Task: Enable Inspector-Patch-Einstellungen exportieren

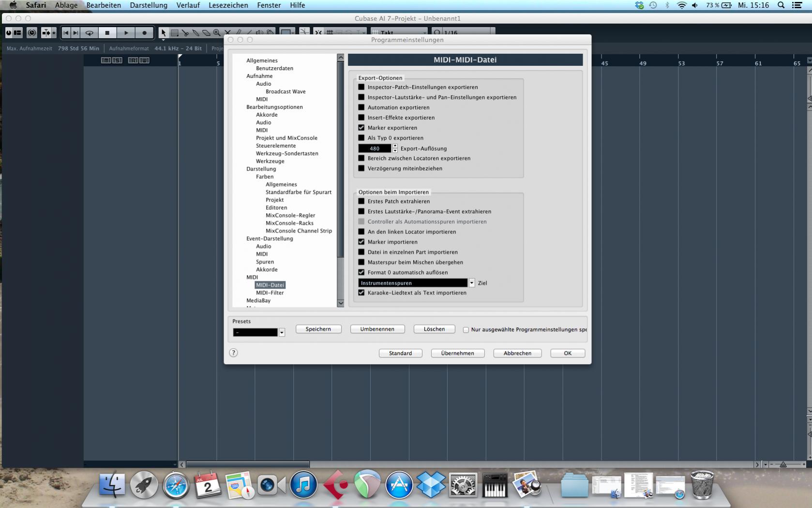Action: (x=361, y=87)
